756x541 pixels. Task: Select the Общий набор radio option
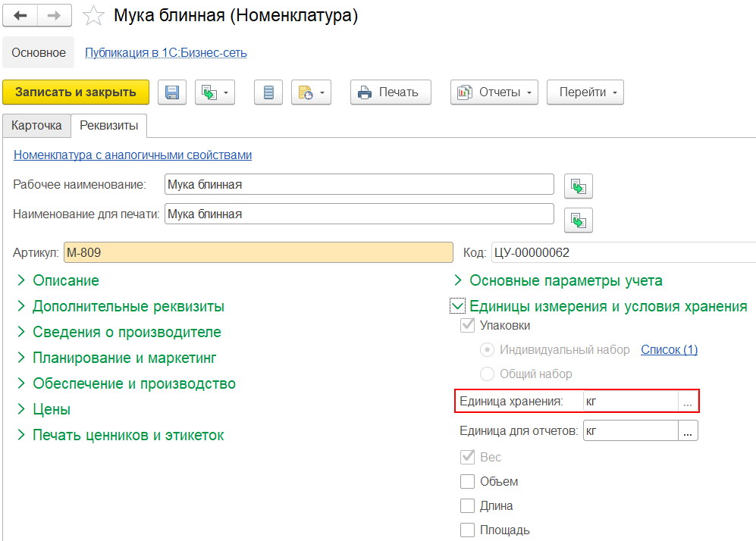click(x=488, y=374)
